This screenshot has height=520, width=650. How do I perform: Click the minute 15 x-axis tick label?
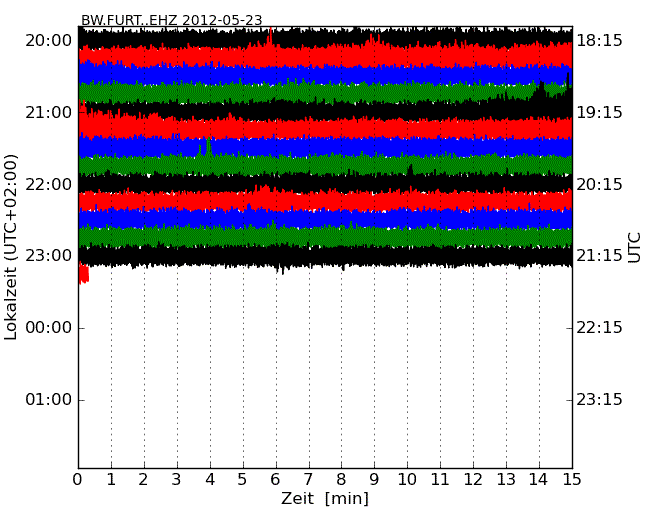tap(572, 480)
